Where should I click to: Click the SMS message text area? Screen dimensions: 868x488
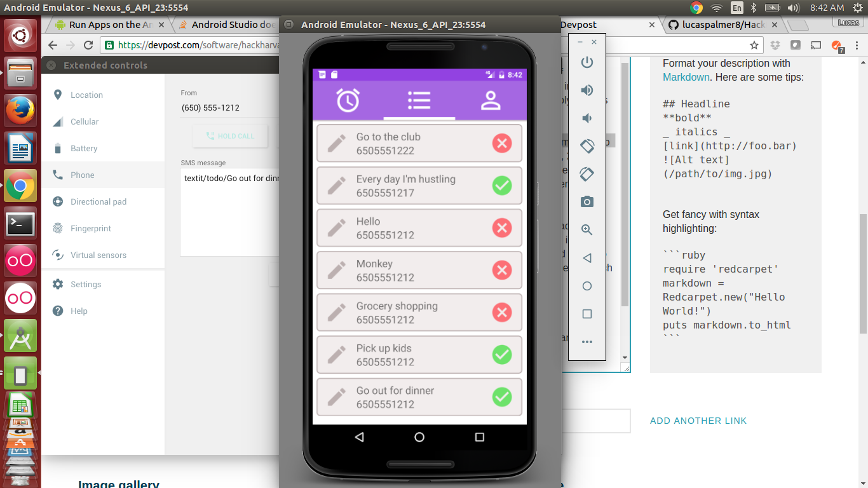click(230, 212)
